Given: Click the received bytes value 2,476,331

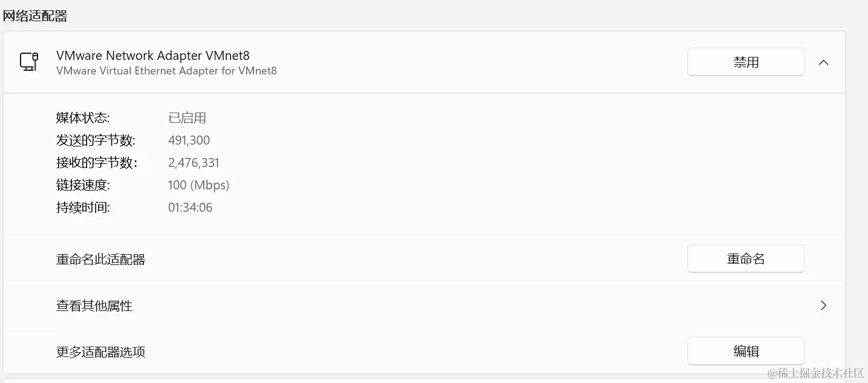Looking at the screenshot, I should 194,163.
